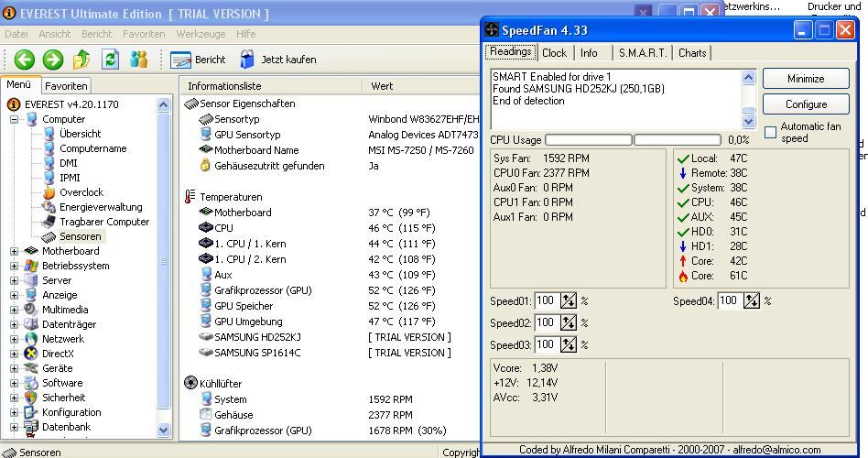868x458 pixels.
Task: Click the SpeedFan title bar fan icon
Action: click(492, 30)
